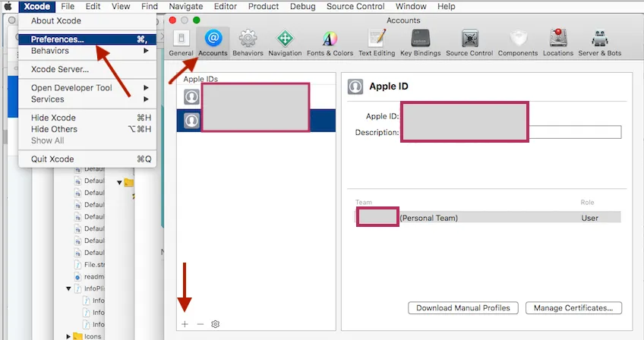Image resolution: width=644 pixels, height=340 pixels.
Task: Click the Role column header
Action: (x=587, y=203)
